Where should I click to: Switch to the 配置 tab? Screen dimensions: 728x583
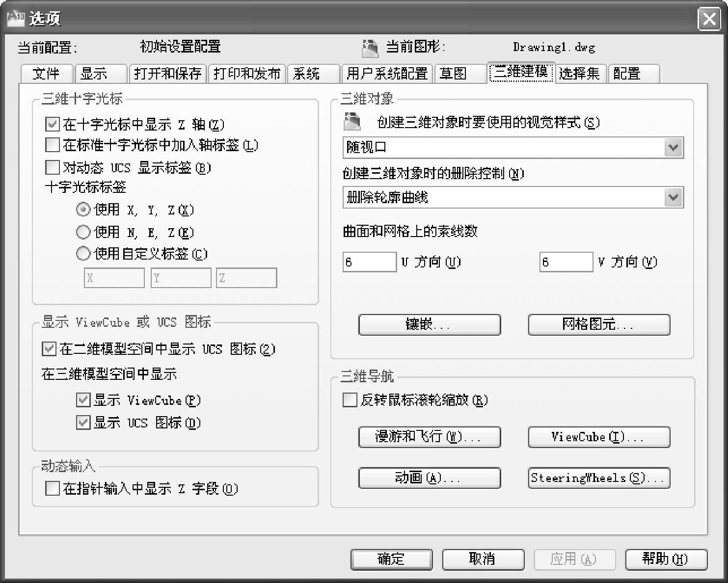(634, 74)
